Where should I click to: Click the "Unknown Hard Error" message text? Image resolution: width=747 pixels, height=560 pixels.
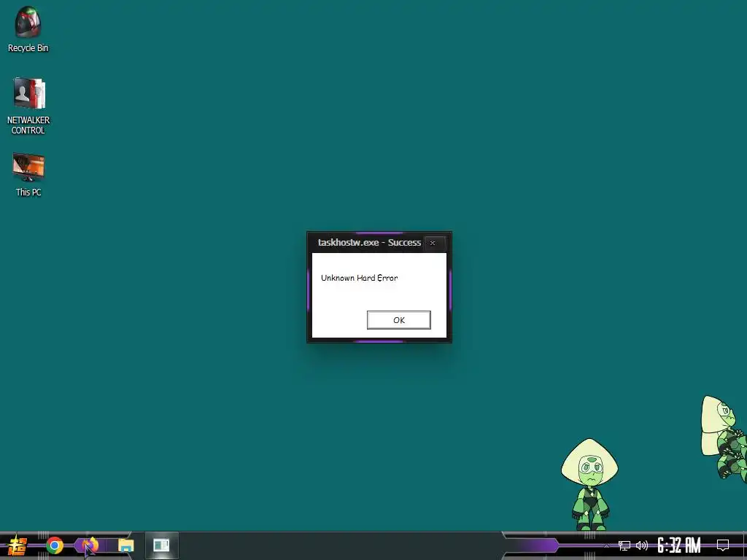[x=359, y=278]
